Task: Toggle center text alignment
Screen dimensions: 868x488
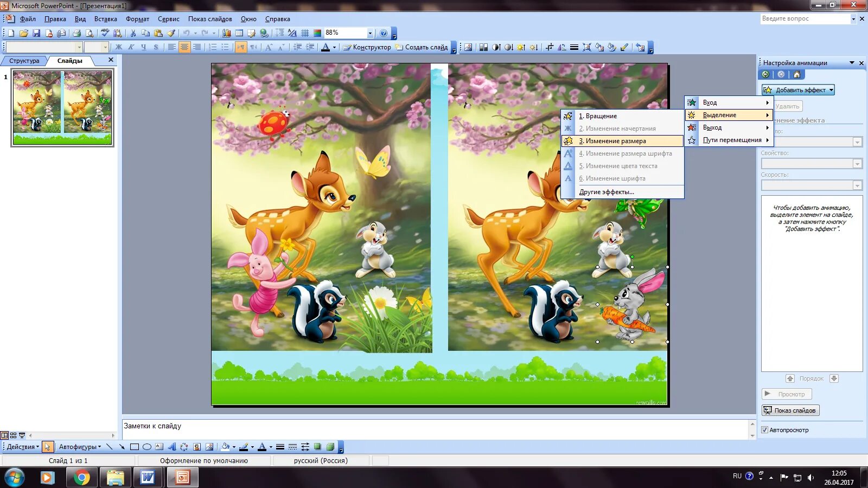Action: (x=184, y=47)
